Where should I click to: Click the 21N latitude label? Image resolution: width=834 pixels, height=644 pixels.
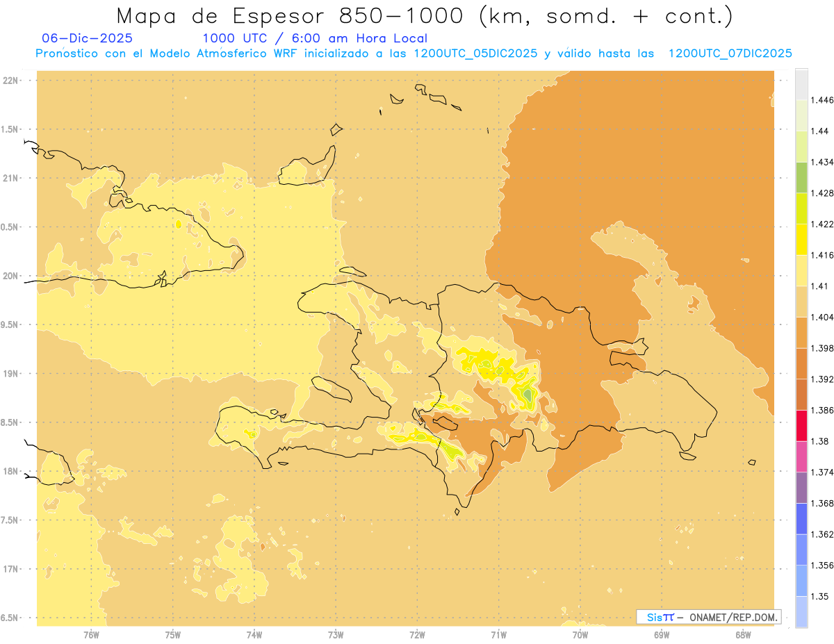(x=10, y=178)
